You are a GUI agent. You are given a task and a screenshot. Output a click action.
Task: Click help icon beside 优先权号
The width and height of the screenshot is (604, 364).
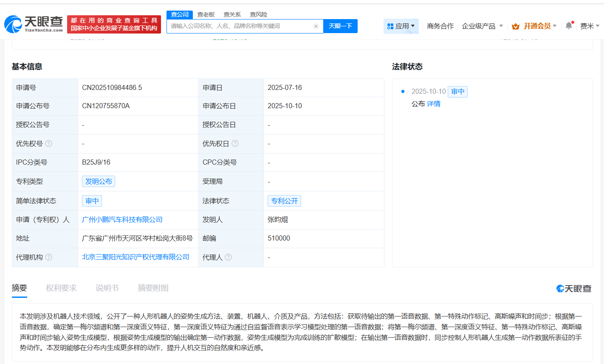(49, 143)
